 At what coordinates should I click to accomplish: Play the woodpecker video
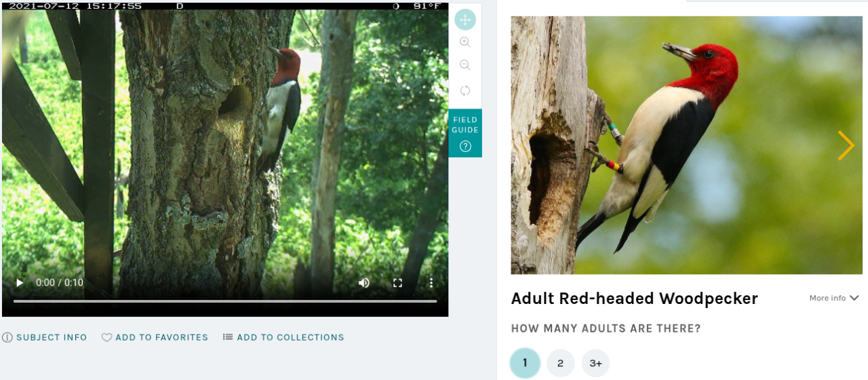click(20, 283)
